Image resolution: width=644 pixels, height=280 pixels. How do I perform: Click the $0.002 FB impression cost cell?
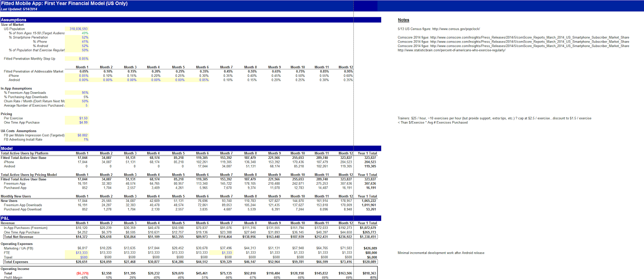pyautogui.click(x=83, y=136)
